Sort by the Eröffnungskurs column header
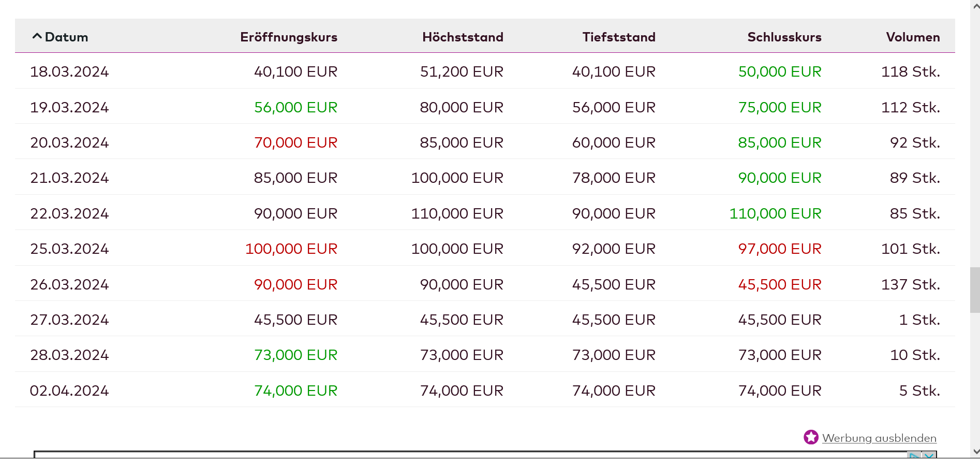Image resolution: width=980 pixels, height=462 pixels. click(x=288, y=37)
